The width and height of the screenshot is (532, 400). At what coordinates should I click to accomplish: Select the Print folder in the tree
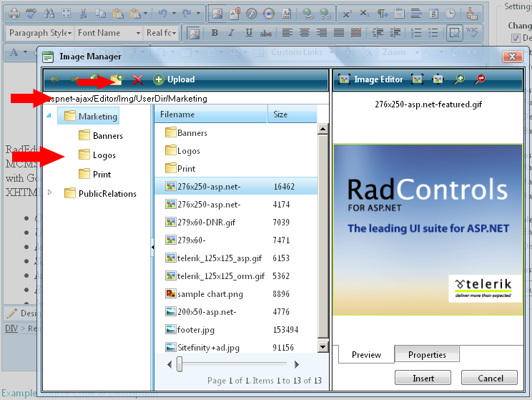(95, 174)
